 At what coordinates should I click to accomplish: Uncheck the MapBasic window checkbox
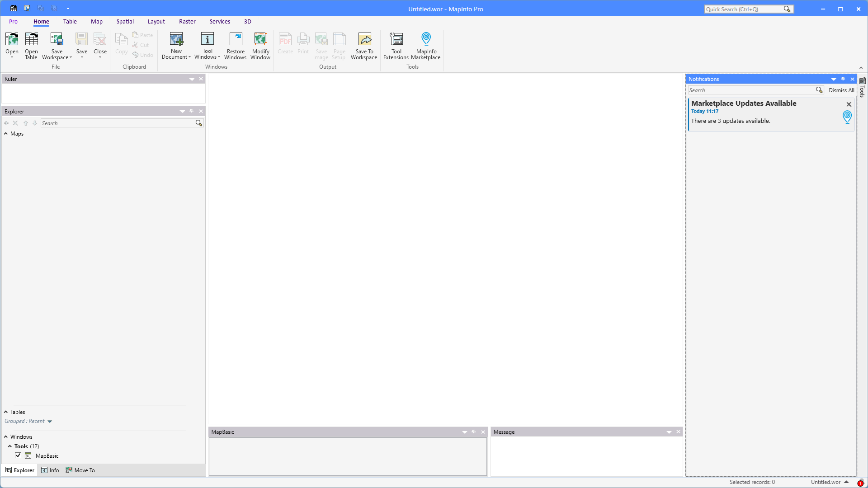(x=18, y=455)
